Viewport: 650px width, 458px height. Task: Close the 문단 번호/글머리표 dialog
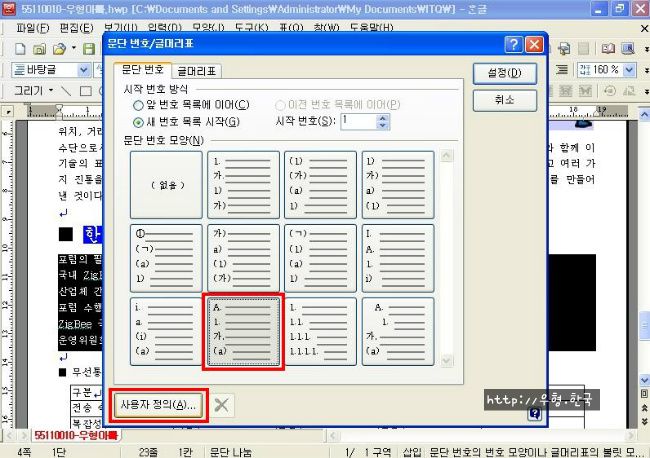tap(534, 44)
